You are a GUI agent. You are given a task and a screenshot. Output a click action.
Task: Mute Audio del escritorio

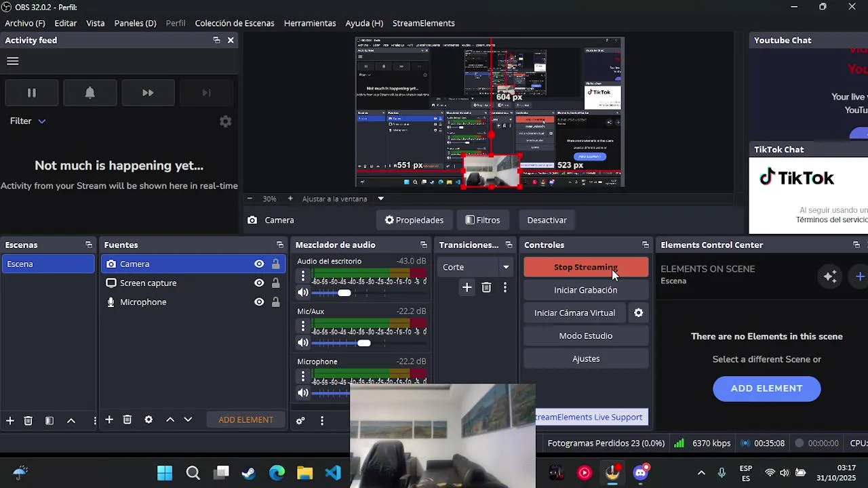click(302, 293)
